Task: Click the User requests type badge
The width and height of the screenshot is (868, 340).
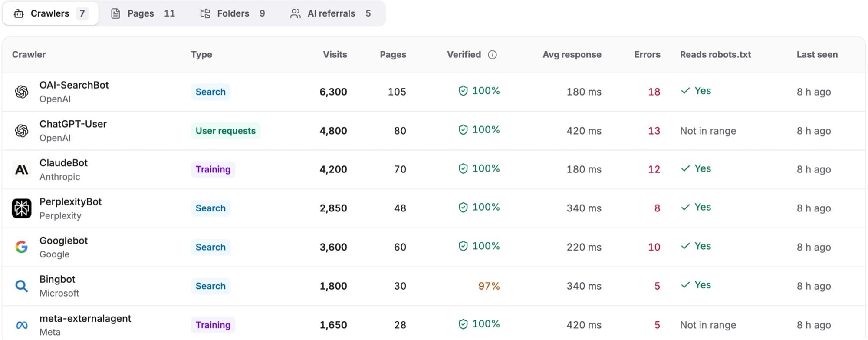Action: 226,131
